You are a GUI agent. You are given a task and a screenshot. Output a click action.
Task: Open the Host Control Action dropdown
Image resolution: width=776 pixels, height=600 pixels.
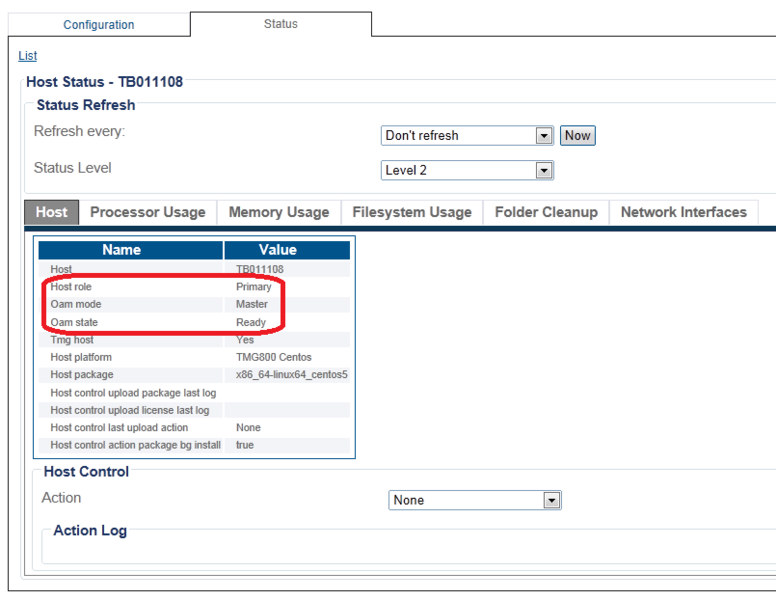475,500
